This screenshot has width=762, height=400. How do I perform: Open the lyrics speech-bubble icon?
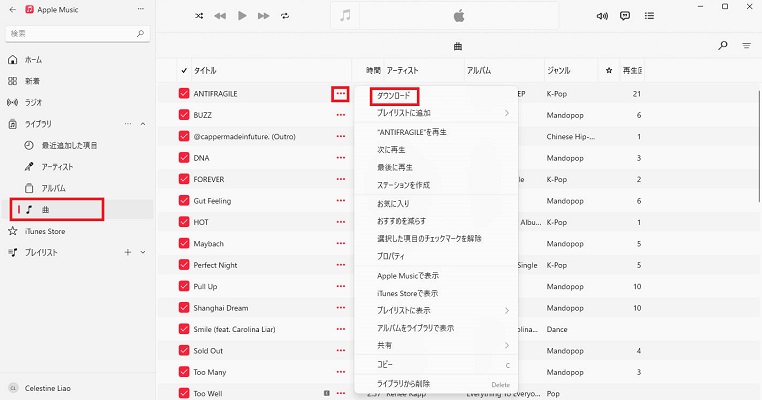[x=625, y=16]
